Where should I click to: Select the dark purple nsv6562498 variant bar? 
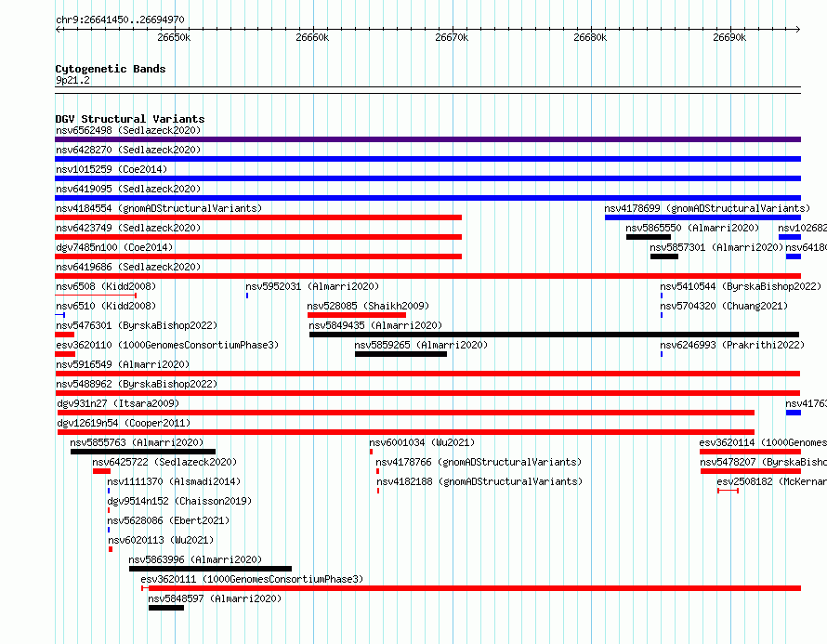point(427,139)
